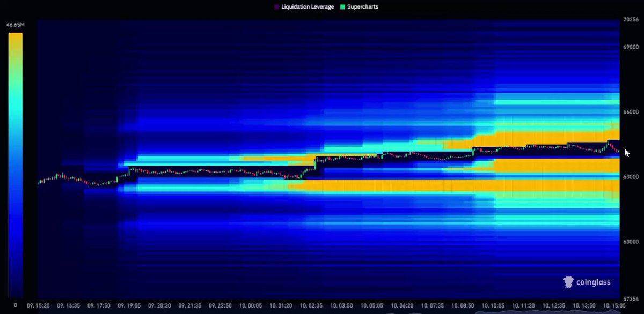Viewport: 644px width, 314px height.
Task: Click the 70256 price axis label
Action: tap(631, 20)
